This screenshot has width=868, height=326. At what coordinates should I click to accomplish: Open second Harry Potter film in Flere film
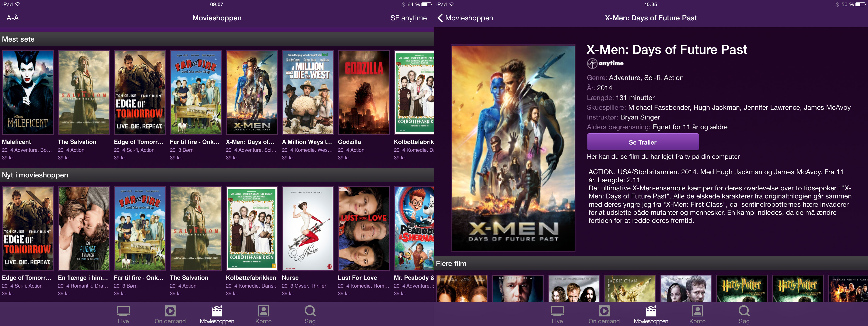[798, 289]
